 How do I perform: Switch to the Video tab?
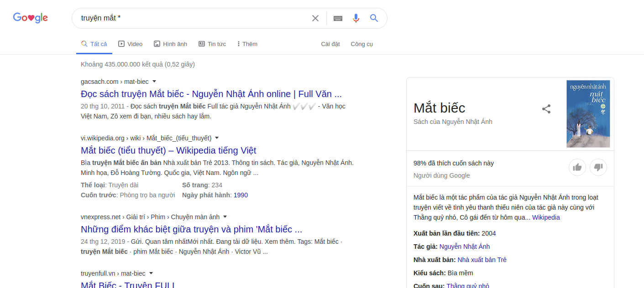pos(131,44)
